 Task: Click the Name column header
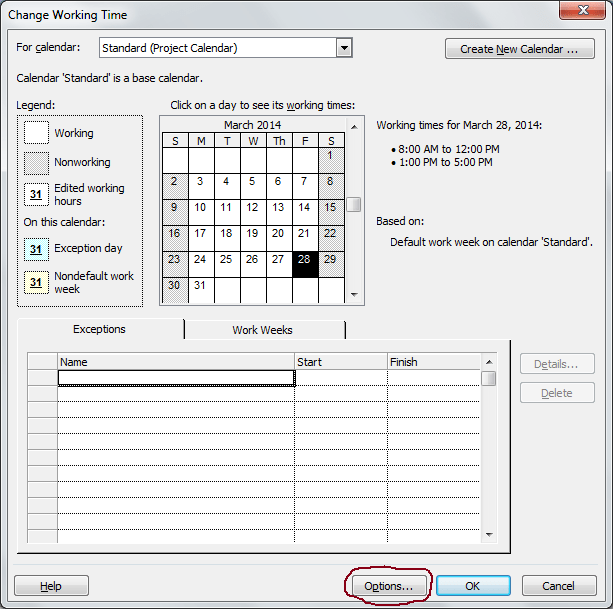point(176,362)
